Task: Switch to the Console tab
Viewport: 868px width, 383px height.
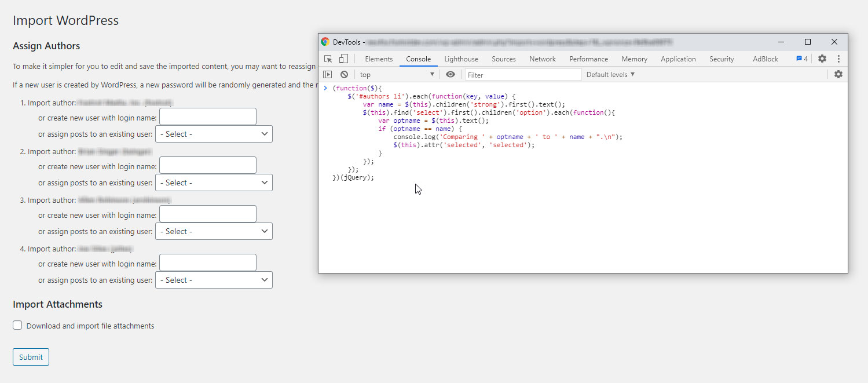Action: click(419, 59)
